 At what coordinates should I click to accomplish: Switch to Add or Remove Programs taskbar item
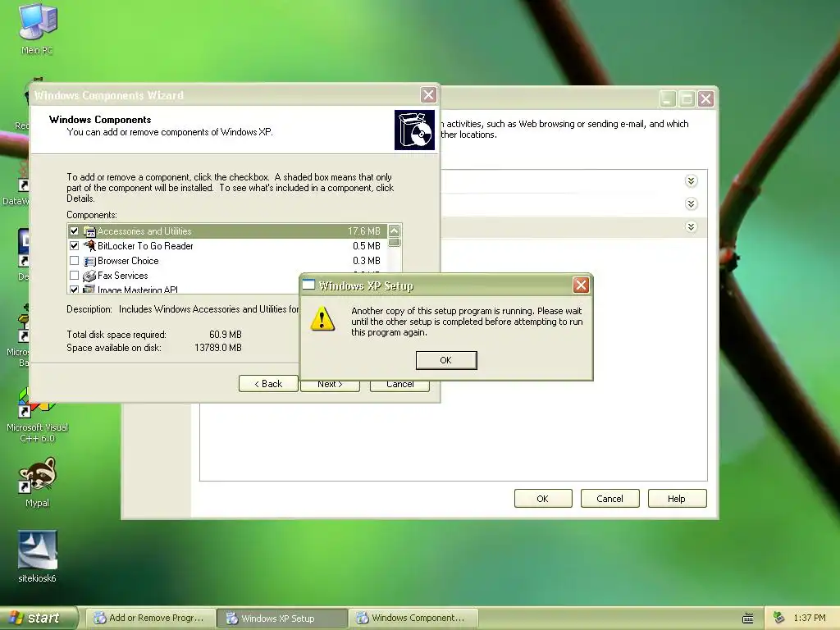pyautogui.click(x=151, y=619)
